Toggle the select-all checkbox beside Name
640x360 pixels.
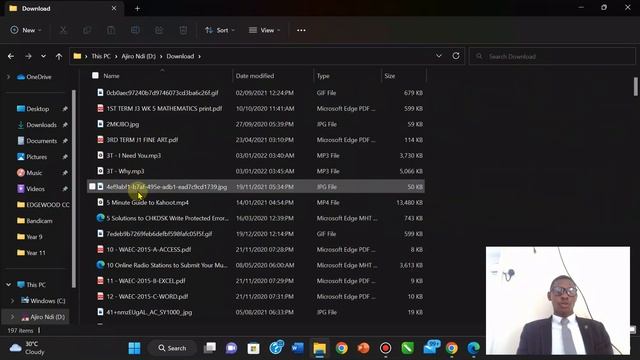click(95, 76)
